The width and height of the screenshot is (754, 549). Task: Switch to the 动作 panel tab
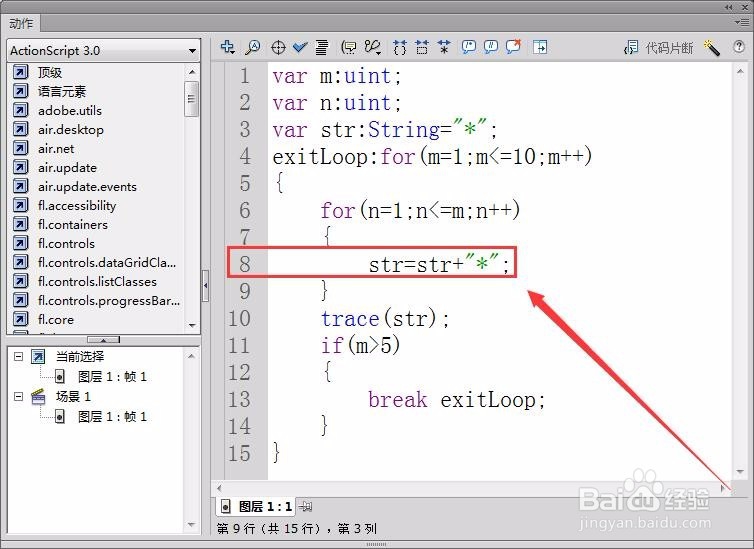pyautogui.click(x=21, y=23)
